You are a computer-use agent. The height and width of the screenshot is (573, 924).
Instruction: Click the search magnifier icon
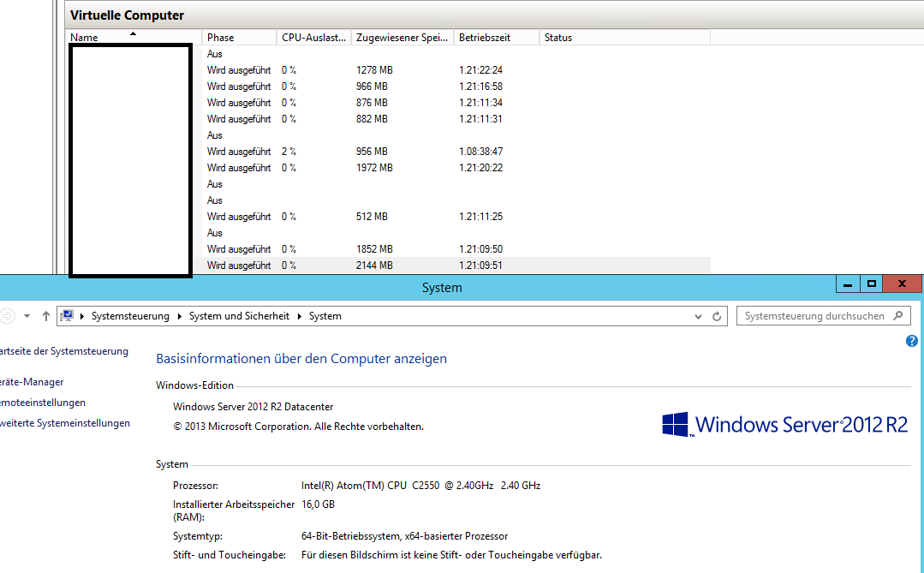(x=898, y=315)
